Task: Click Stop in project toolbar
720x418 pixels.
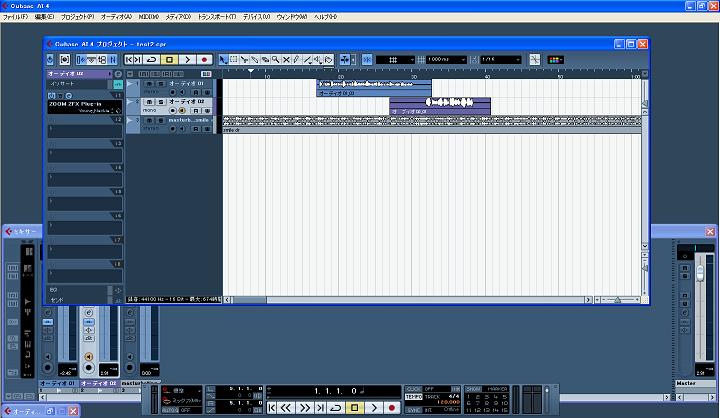Action: pyautogui.click(x=169, y=60)
